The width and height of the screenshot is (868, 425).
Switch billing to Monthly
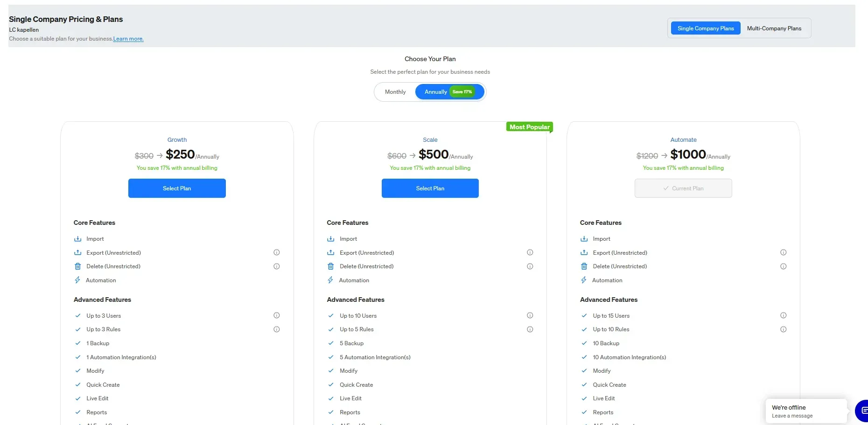[x=395, y=92]
